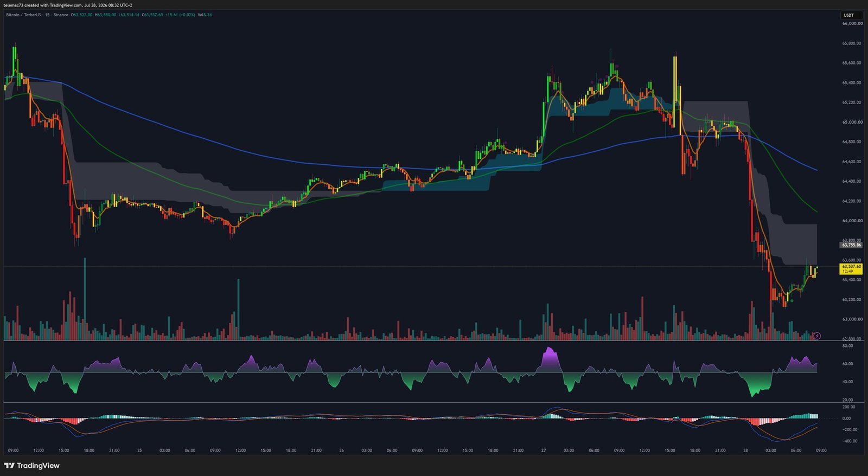Viewport: 868px width, 476px height.
Task: Click the -400.00 level on MACD scale
Action: click(850, 441)
